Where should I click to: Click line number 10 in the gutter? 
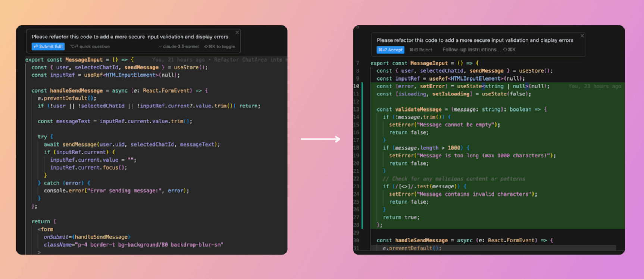click(x=356, y=86)
